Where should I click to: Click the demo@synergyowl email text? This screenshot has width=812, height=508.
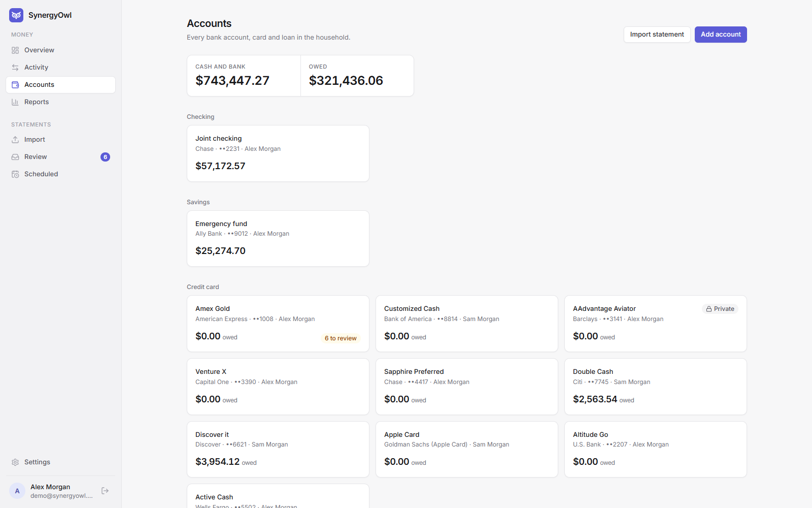click(61, 496)
